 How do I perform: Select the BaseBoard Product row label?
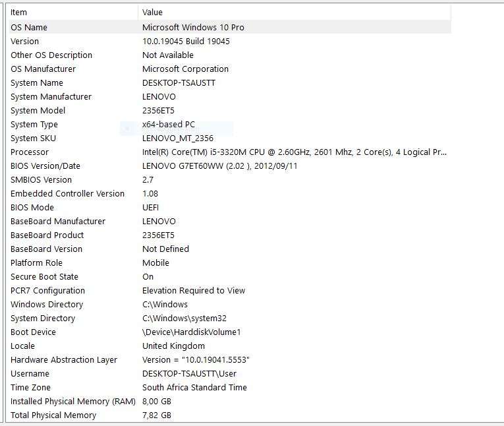(x=47, y=235)
